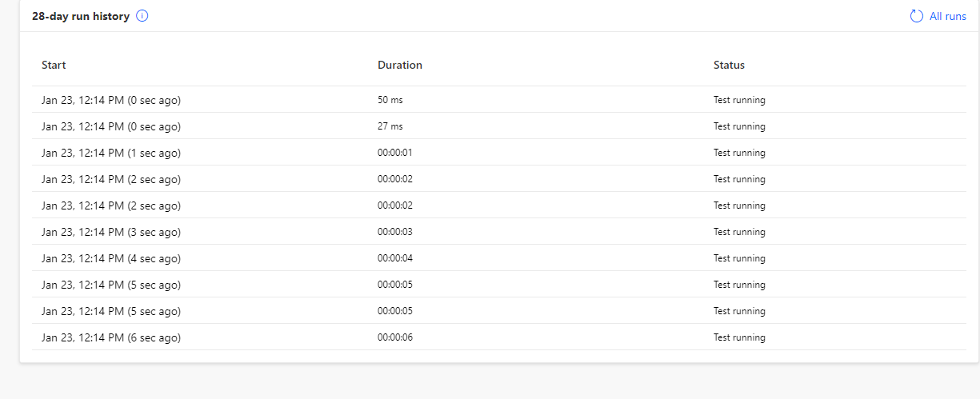Click the 00:00:03 duration value
Screen dimensions: 980x399
click(395, 232)
